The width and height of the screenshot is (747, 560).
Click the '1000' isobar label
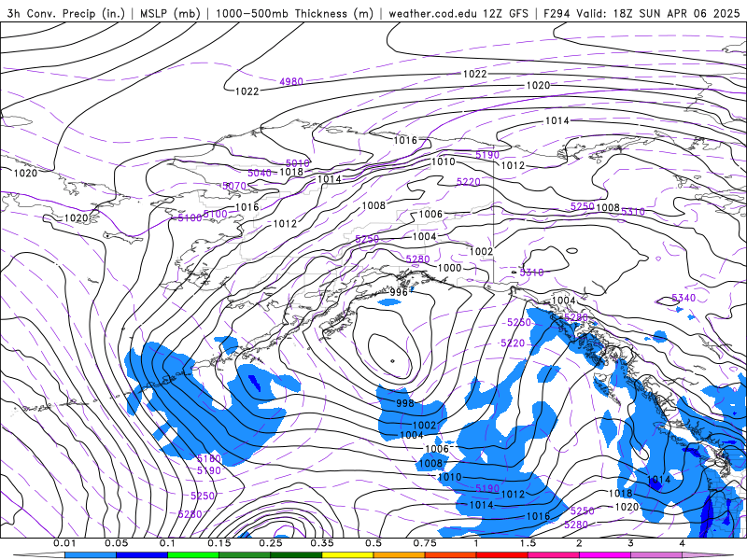point(449,268)
